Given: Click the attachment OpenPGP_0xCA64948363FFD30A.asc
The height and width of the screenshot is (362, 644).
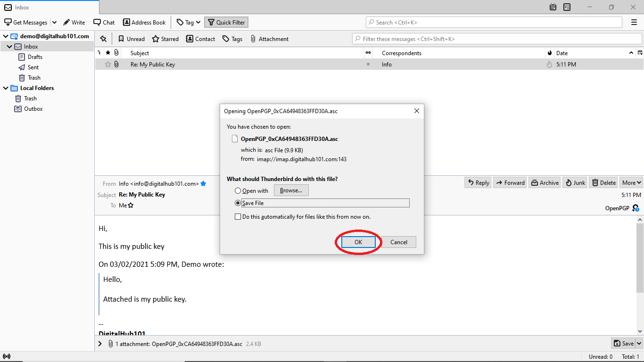Looking at the screenshot, I should click(197, 344).
